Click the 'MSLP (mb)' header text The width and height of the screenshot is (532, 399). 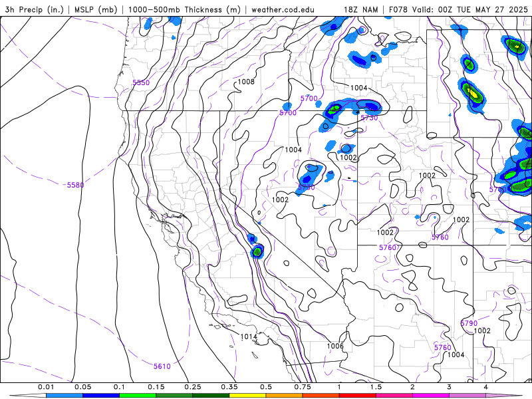[x=96, y=9]
